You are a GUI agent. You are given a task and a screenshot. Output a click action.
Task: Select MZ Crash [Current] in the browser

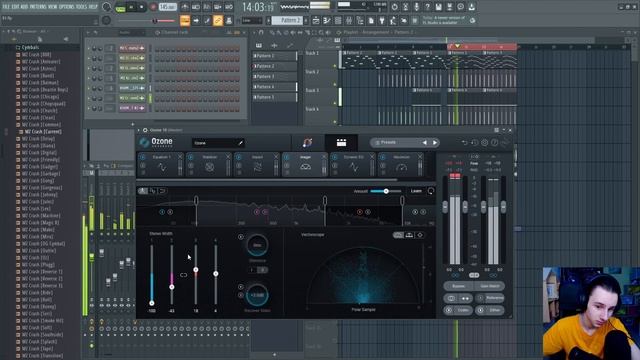tap(43, 132)
